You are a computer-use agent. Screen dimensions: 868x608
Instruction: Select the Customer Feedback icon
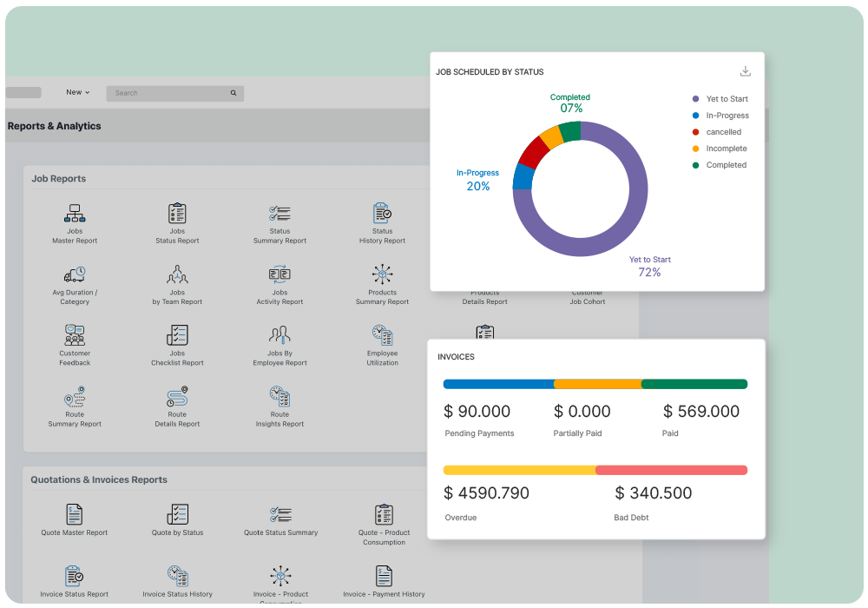(75, 335)
